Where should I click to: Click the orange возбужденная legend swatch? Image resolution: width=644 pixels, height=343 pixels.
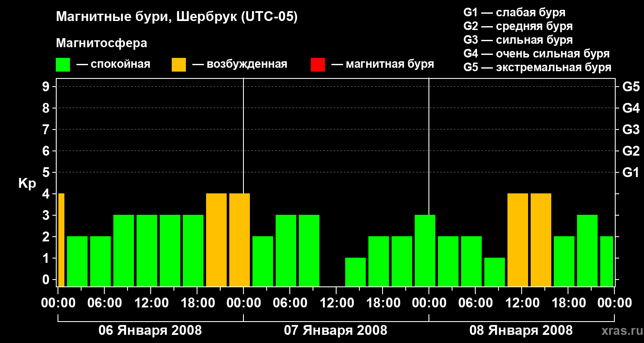pos(179,65)
